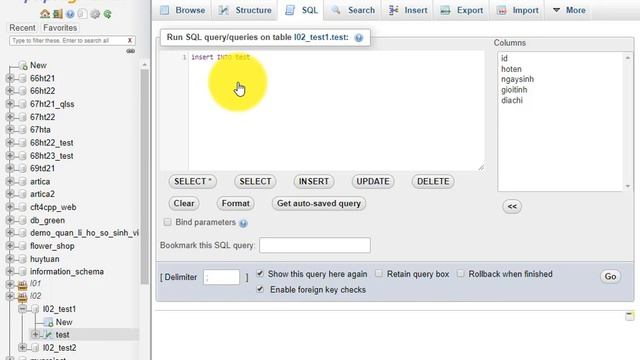
Task: Click the New database icon in tree
Action: (x=23, y=65)
